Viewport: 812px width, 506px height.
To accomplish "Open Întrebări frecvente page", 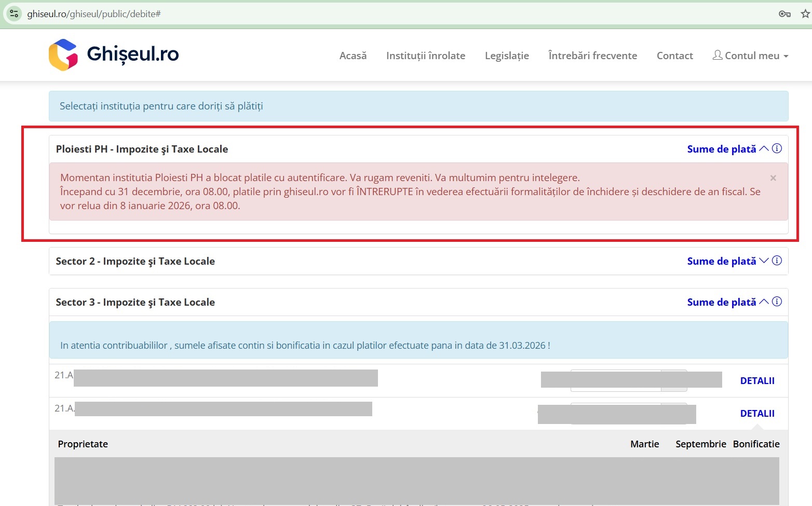I will pyautogui.click(x=592, y=56).
